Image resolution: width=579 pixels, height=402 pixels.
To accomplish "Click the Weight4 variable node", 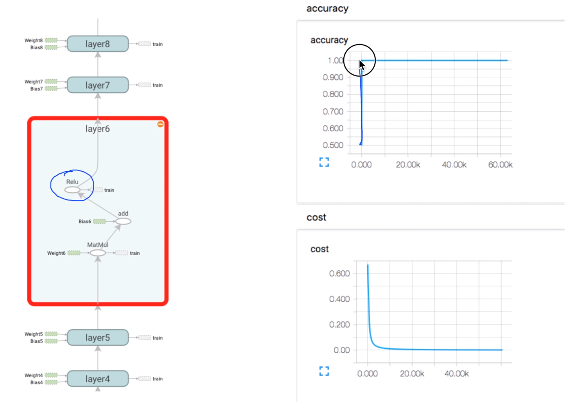I will click(51, 375).
